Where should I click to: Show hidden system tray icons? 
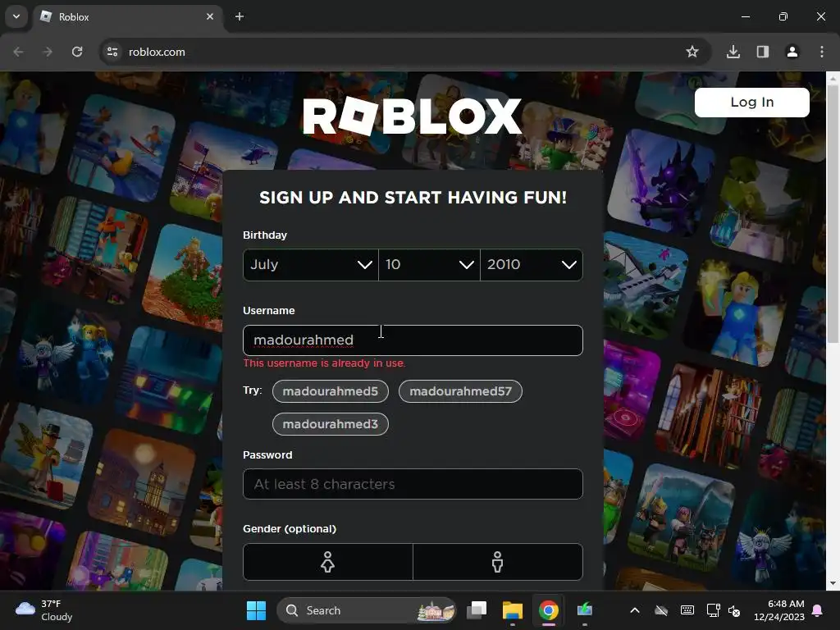(x=635, y=610)
